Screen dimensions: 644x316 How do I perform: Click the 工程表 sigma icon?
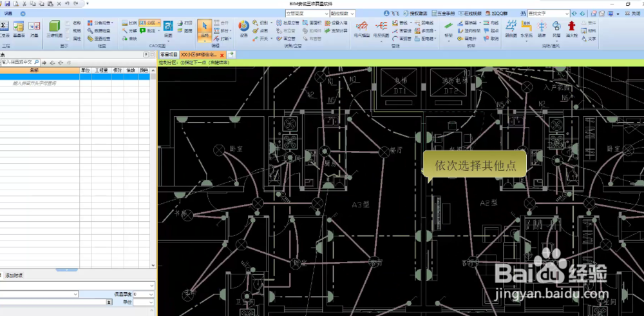coord(4,29)
